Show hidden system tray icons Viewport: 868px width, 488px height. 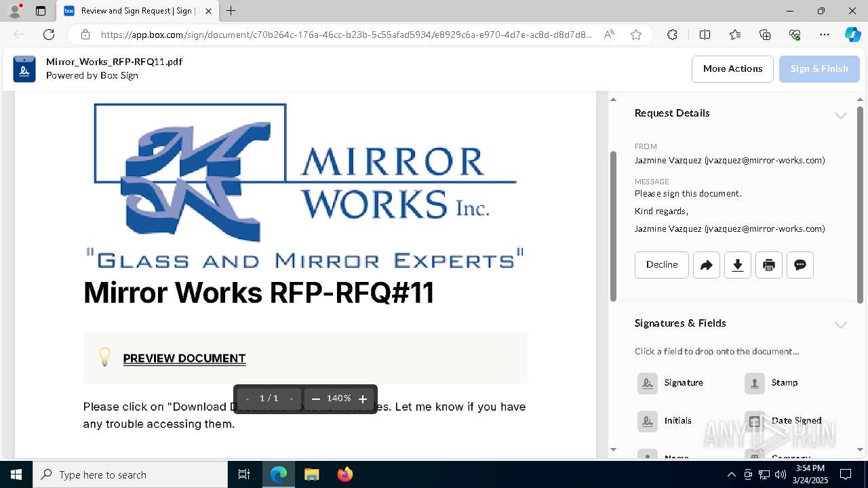(731, 474)
